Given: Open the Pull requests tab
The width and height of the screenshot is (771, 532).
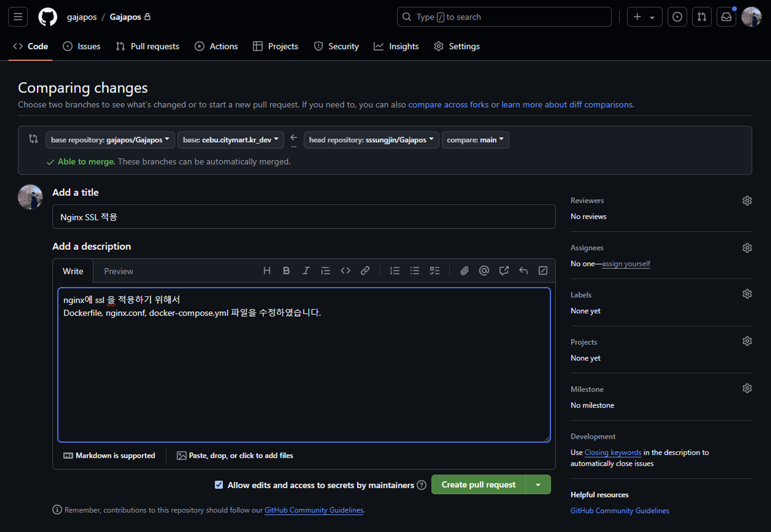Looking at the screenshot, I should 148,46.
